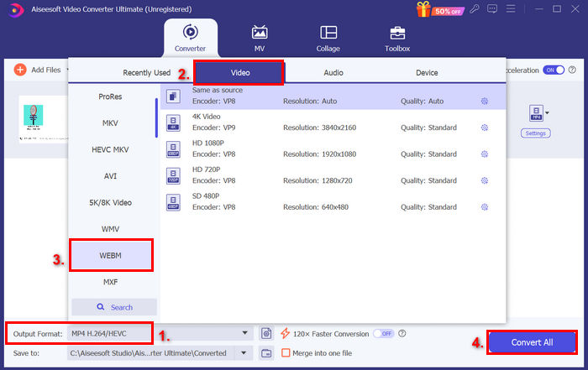The width and height of the screenshot is (588, 370).
Task: Select the 4K Video preset
Action: pos(333,122)
